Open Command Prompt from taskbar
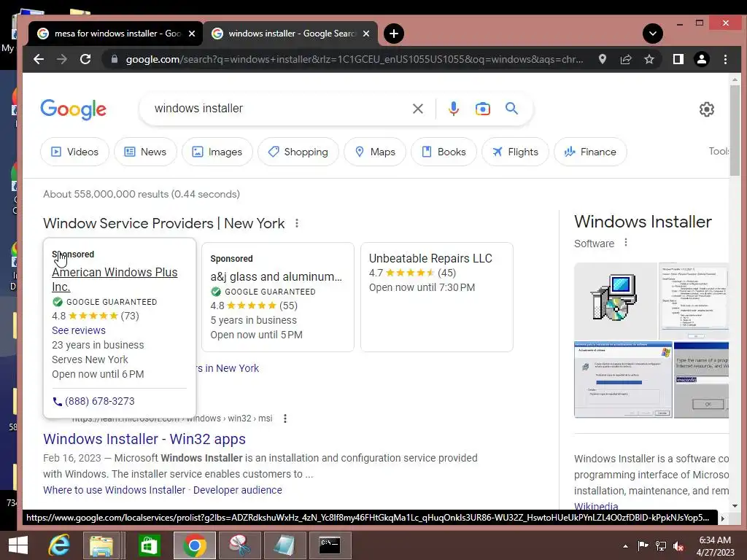Screen dimensions: 747x560 330,545
